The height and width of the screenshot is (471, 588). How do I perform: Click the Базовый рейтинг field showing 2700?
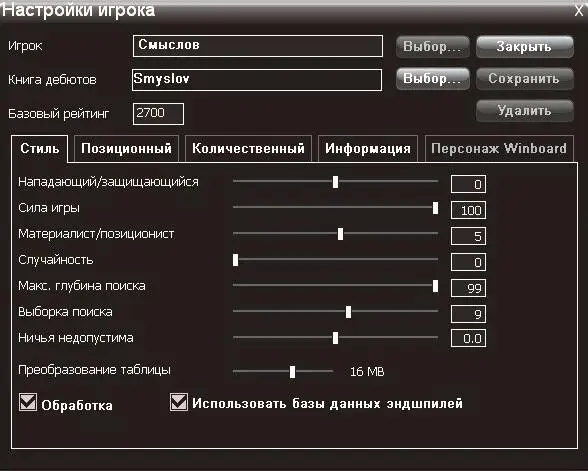click(x=158, y=114)
